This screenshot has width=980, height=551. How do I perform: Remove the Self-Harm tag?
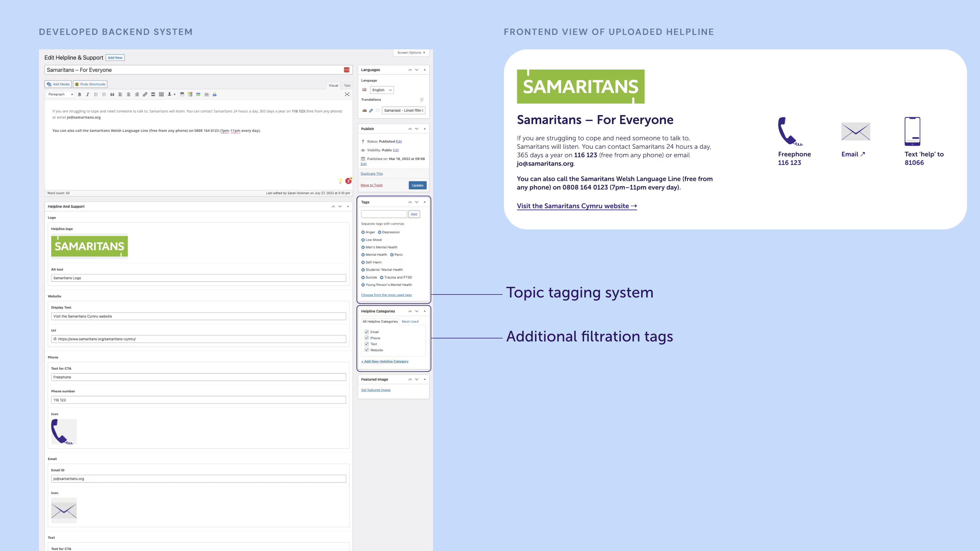[x=363, y=262]
